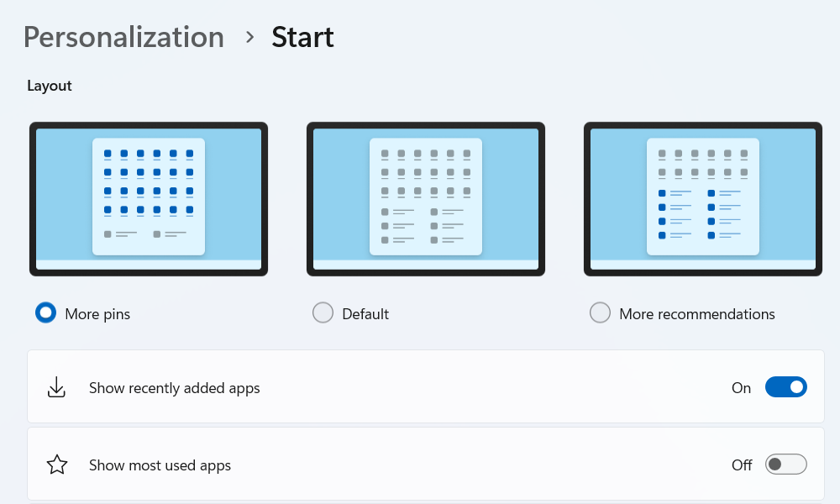Click the 'Default' option label text
This screenshot has width=840, height=504.
coord(365,314)
